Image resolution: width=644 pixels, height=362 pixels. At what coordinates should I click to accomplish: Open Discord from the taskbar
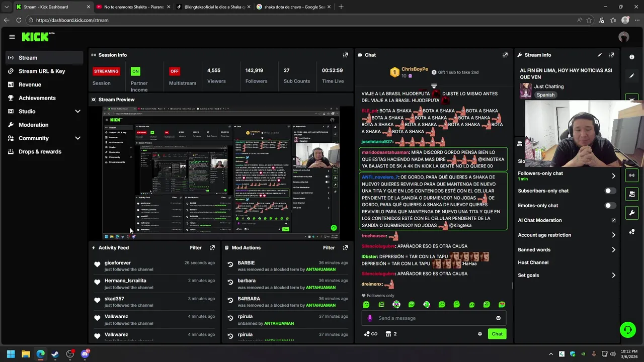point(85,354)
